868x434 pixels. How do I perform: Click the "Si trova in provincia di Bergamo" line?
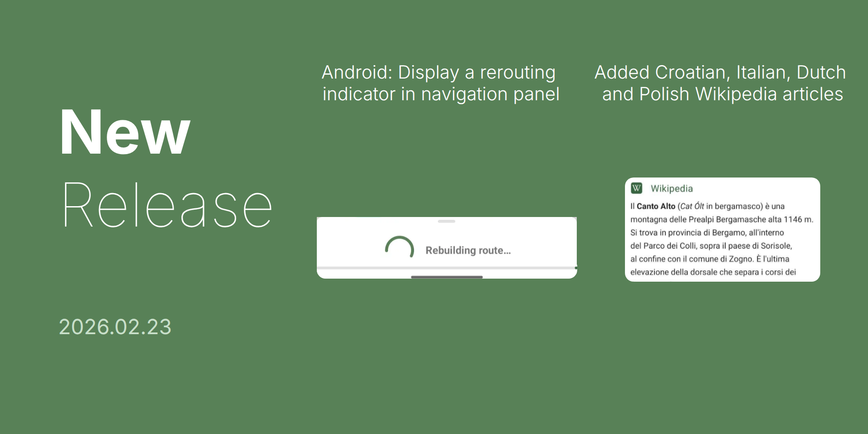tap(707, 233)
